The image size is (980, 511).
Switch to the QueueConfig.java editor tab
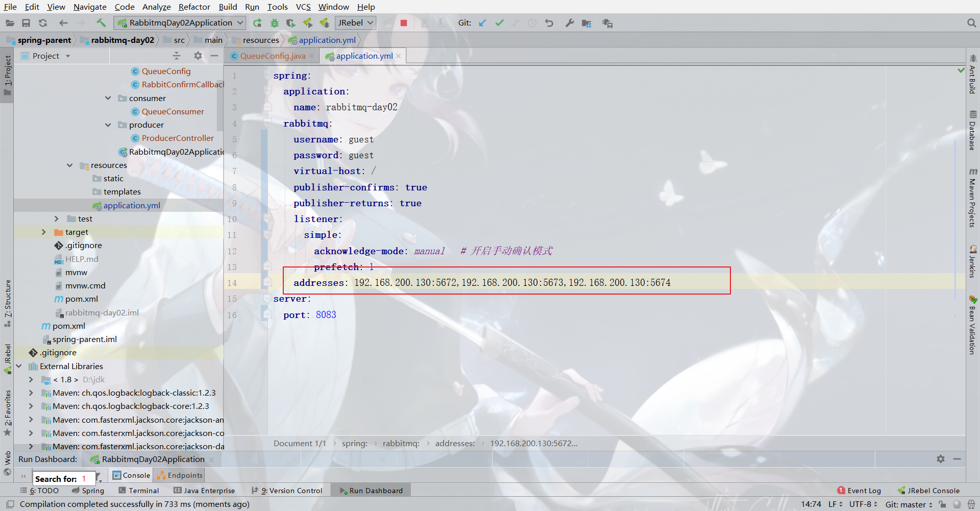[272, 56]
